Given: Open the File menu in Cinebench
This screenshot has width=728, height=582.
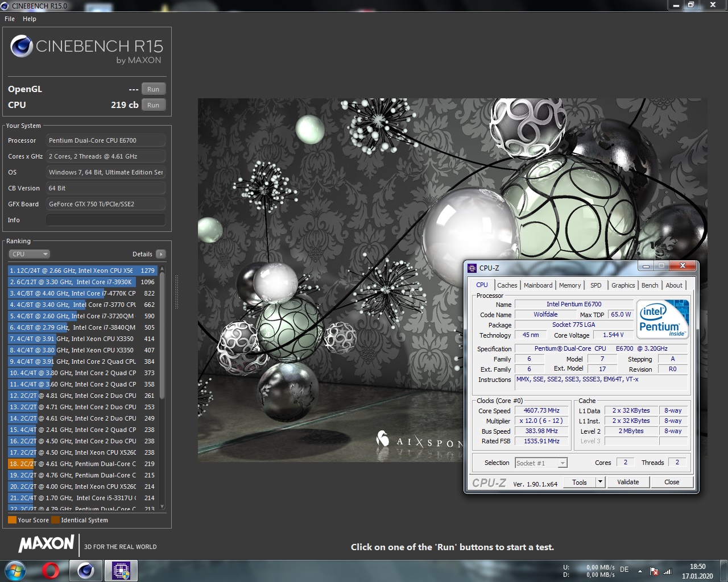Looking at the screenshot, I should tap(10, 19).
